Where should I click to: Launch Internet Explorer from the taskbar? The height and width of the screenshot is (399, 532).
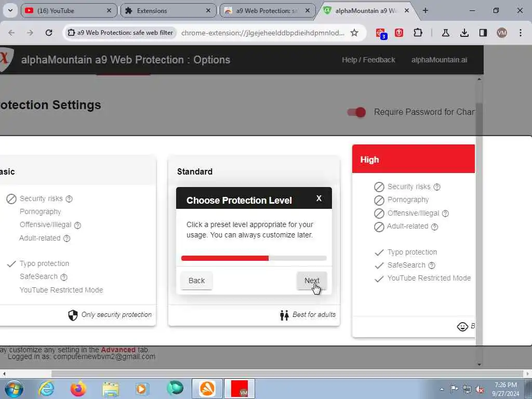pos(46,389)
